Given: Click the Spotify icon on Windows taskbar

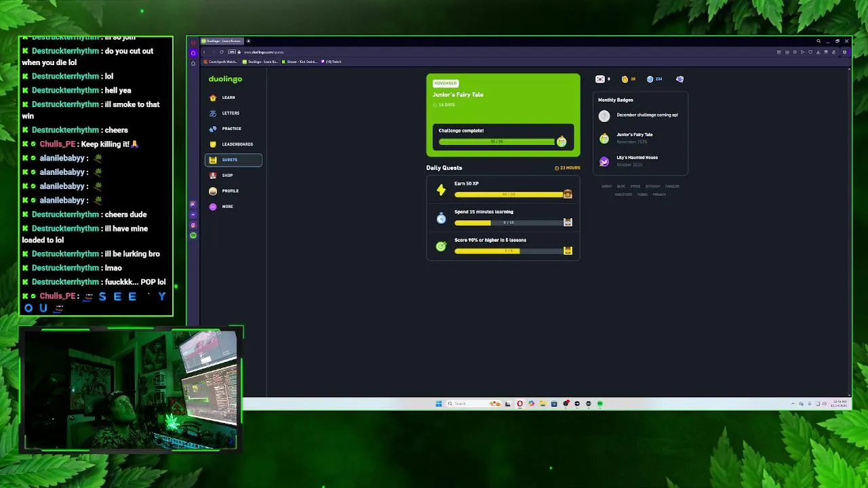Looking at the screenshot, I should (600, 404).
